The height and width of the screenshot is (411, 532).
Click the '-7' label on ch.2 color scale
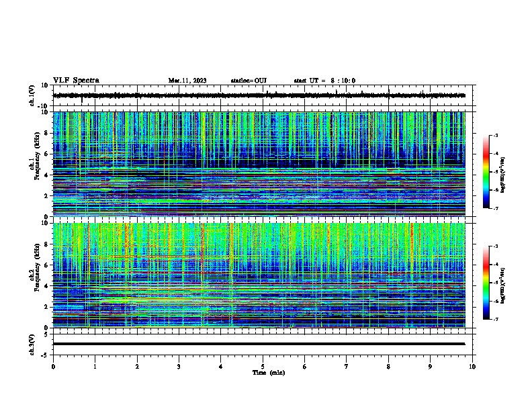(495, 319)
